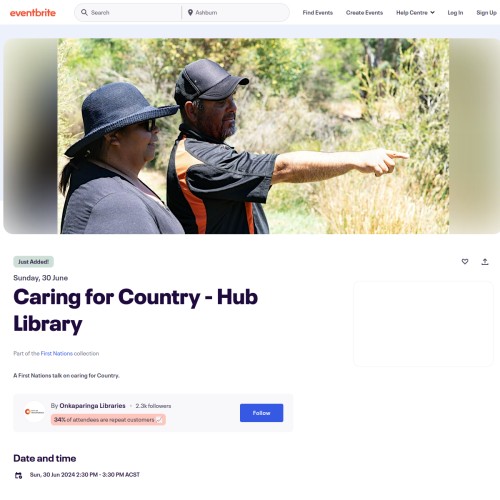This screenshot has height=500, width=500.
Task: Click the event hero image
Action: point(253,136)
